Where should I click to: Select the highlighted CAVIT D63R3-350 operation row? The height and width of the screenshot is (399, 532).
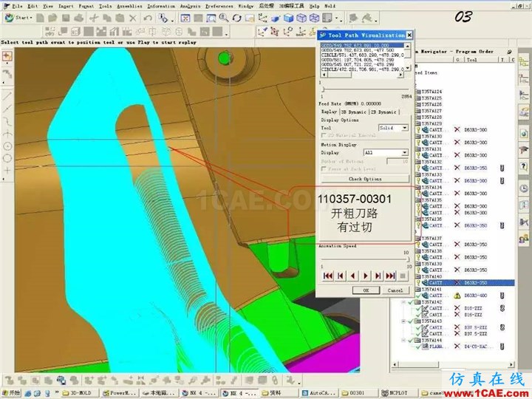coord(468,282)
